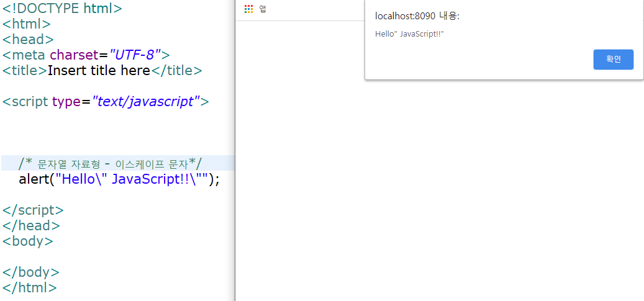
Task: Click the opening <body> tag line
Action: [27, 241]
